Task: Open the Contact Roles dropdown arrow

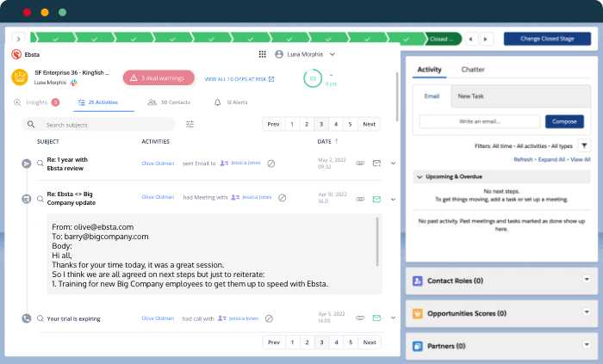Action: [587, 280]
